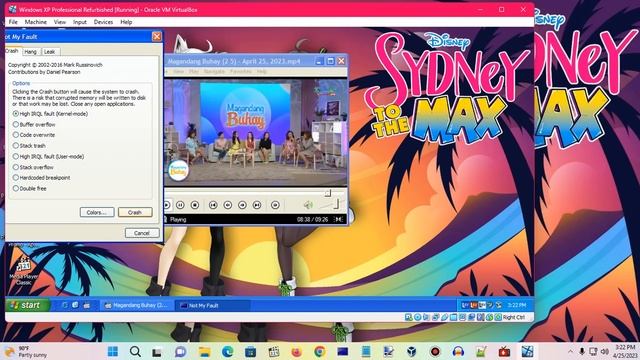
Task: Open the VirtualBox cube icon on taskbar
Action: (411, 351)
